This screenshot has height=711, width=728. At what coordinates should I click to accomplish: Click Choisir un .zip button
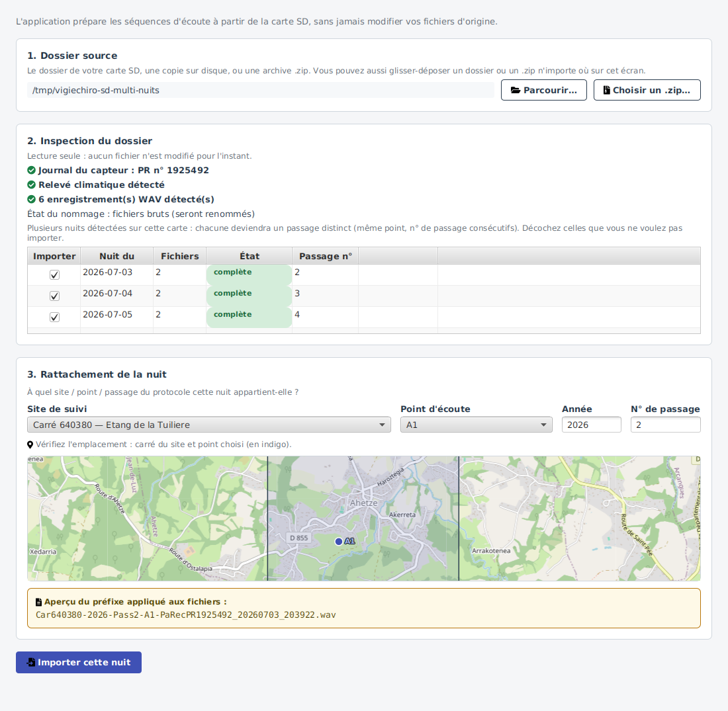click(x=647, y=90)
